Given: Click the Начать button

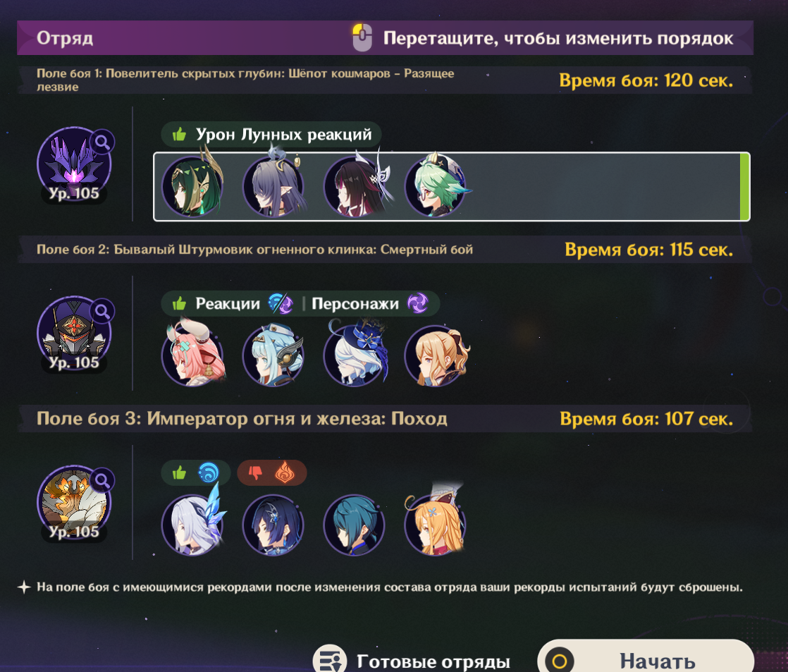Looking at the screenshot, I should pyautogui.click(x=646, y=659).
